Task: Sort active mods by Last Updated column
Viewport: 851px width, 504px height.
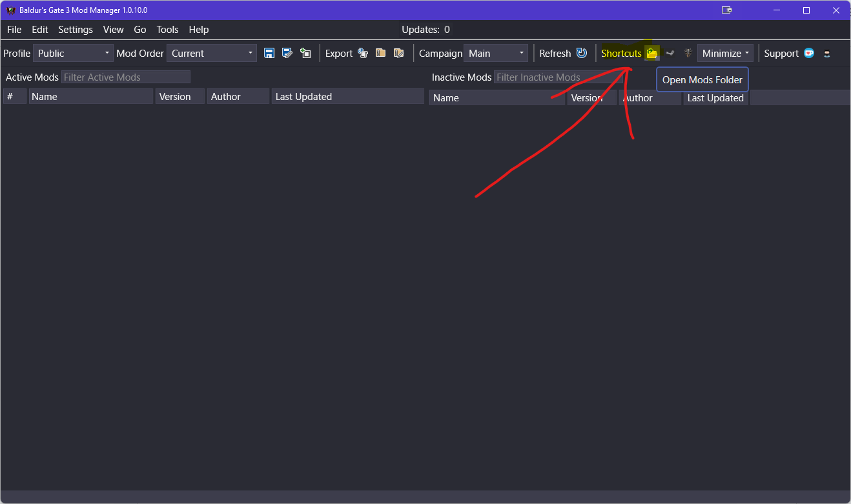Action: click(348, 96)
